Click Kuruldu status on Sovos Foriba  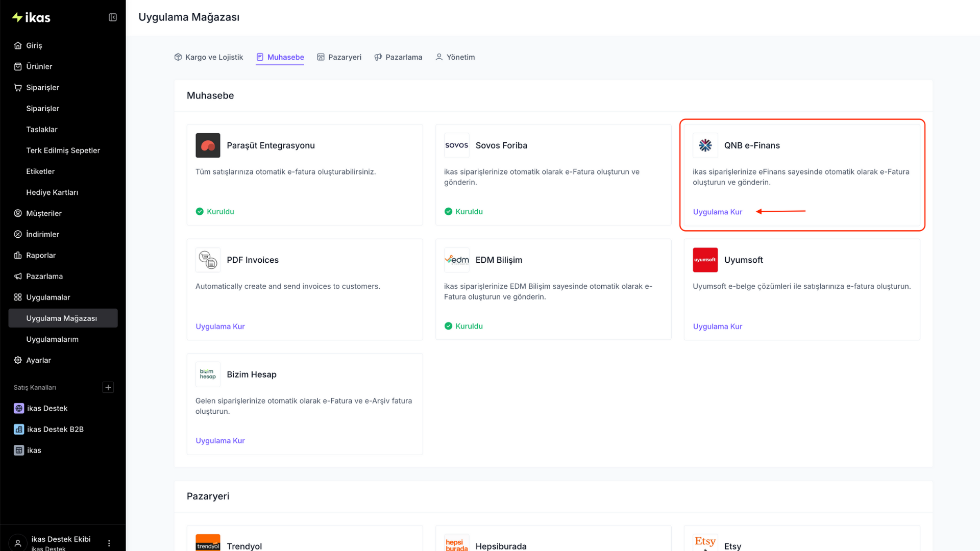[463, 211]
